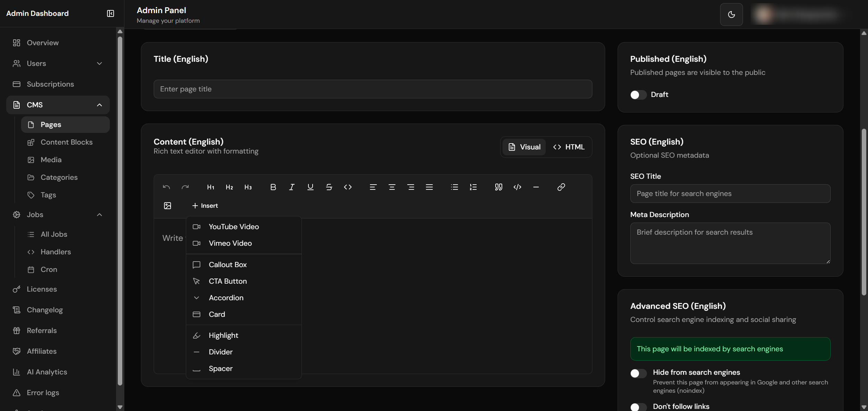The height and width of the screenshot is (411, 868).
Task: Open Licenses in sidebar
Action: click(x=58, y=289)
